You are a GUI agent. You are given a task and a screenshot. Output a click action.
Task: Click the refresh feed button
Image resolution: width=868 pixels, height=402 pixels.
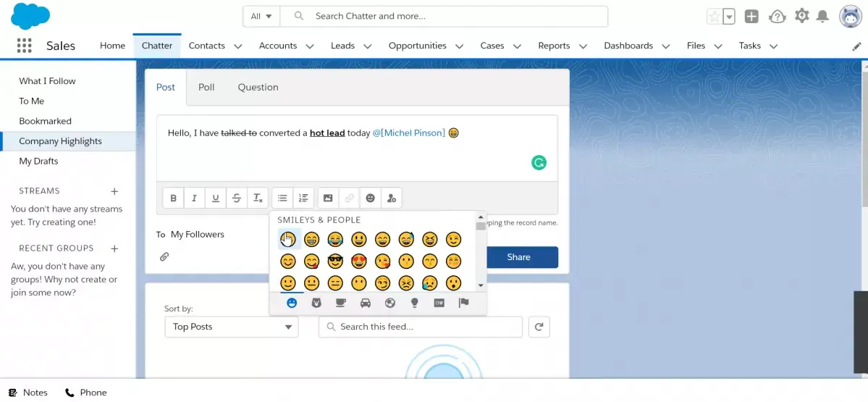click(x=539, y=327)
